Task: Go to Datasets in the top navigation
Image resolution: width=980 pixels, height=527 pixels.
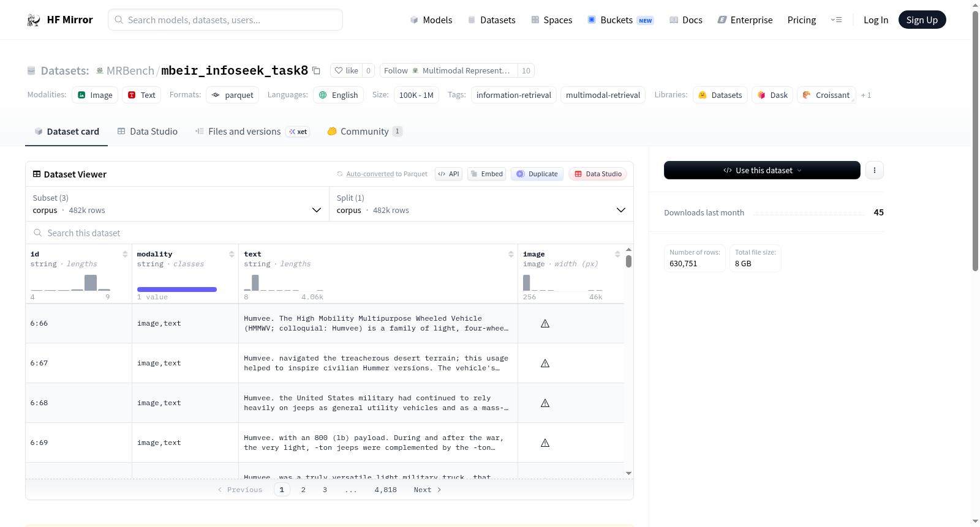Action: (492, 20)
